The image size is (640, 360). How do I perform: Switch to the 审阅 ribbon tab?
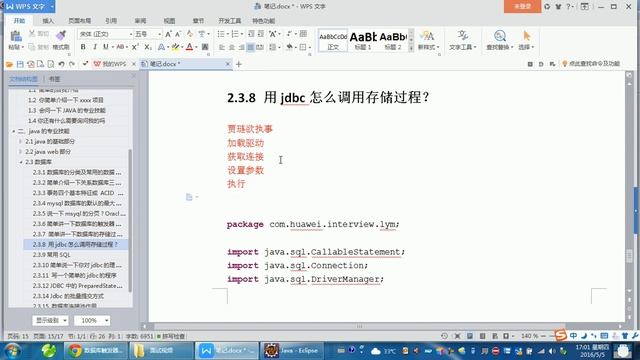140,20
